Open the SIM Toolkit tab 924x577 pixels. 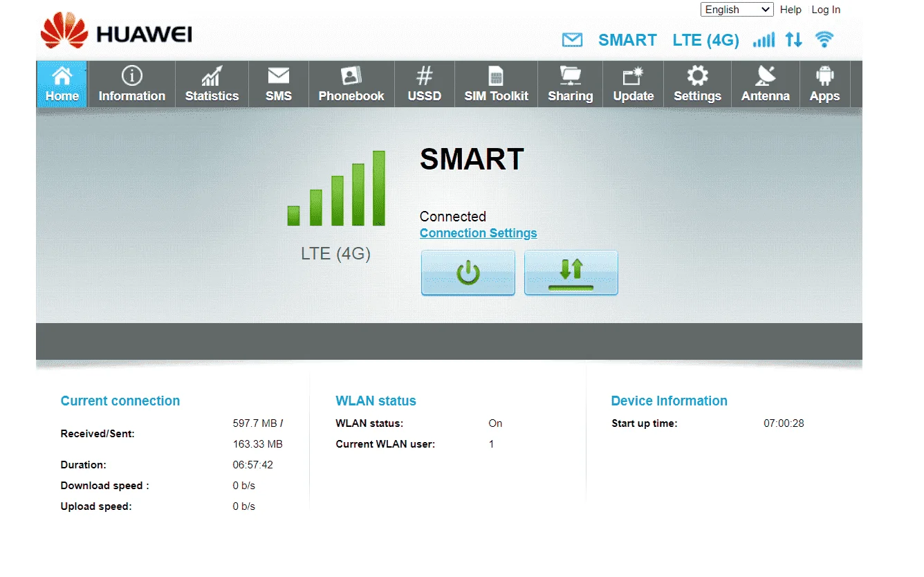(x=496, y=84)
